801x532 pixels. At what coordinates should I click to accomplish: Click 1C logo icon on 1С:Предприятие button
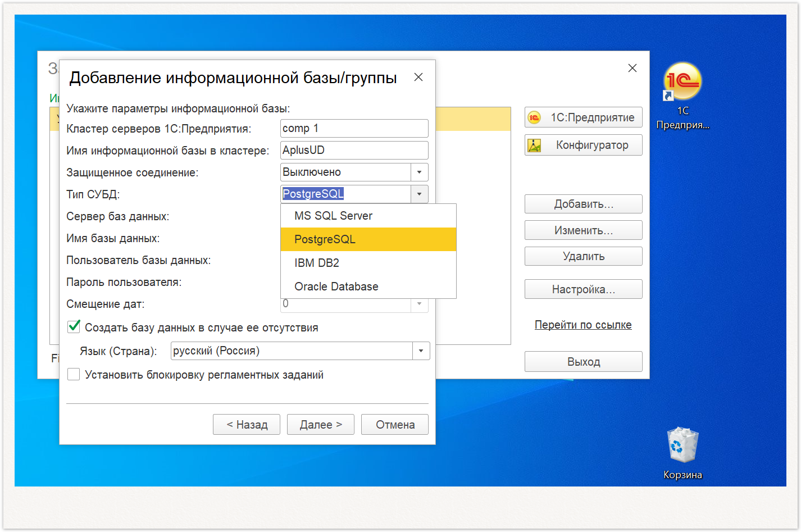pyautogui.click(x=534, y=117)
